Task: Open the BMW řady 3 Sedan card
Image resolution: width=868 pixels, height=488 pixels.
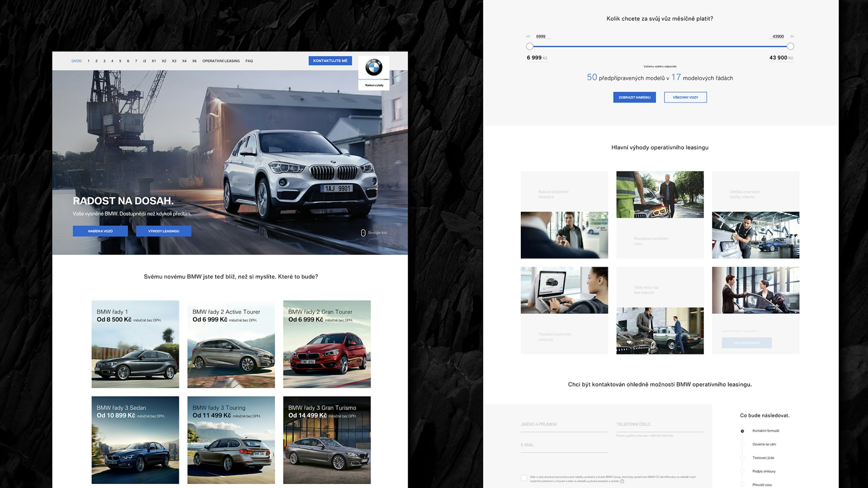Action: click(x=135, y=440)
